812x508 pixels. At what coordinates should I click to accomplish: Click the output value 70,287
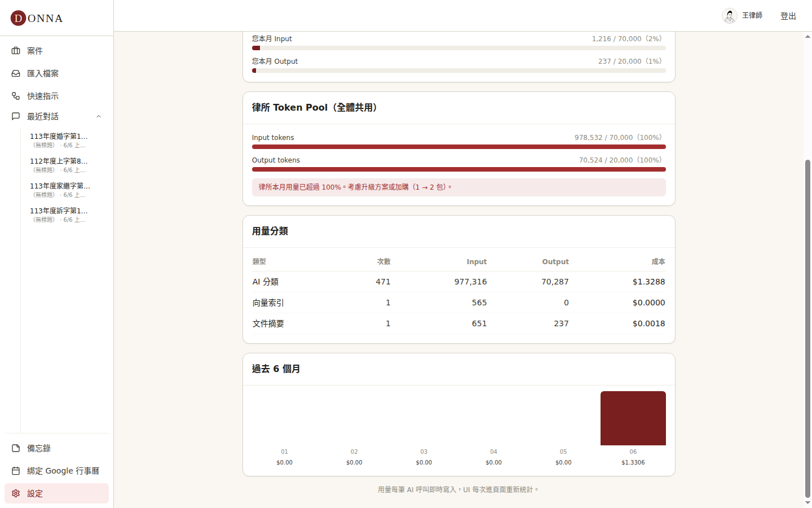click(x=555, y=282)
